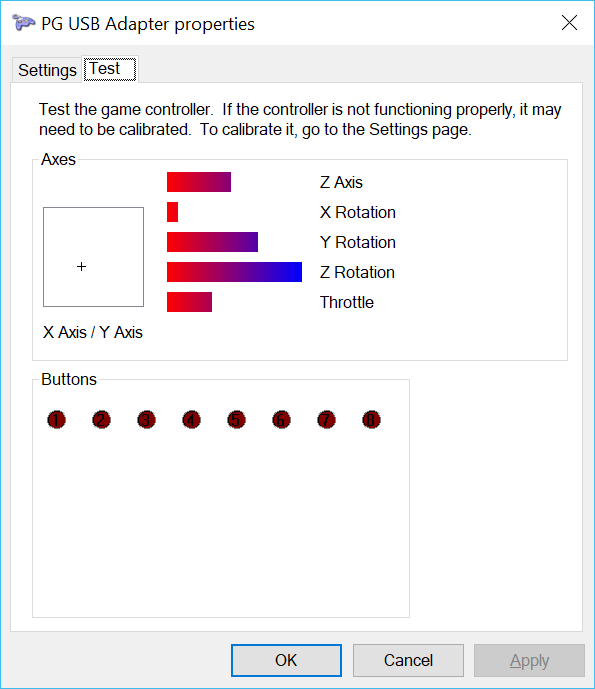Click the game controller title bar icon
595x689 pixels.
[x=23, y=22]
